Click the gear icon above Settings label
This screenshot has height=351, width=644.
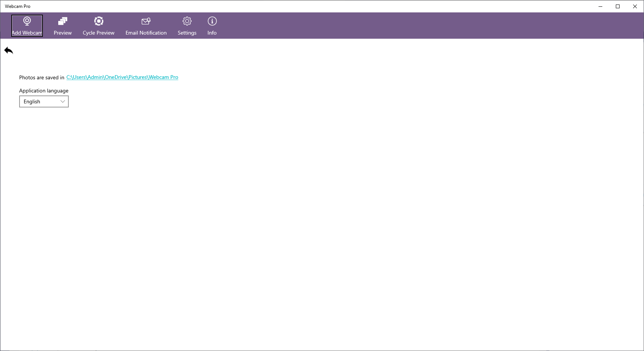[187, 21]
